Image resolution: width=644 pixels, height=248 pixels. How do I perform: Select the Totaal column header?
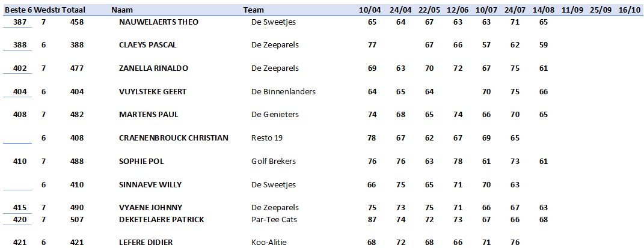pyautogui.click(x=73, y=10)
